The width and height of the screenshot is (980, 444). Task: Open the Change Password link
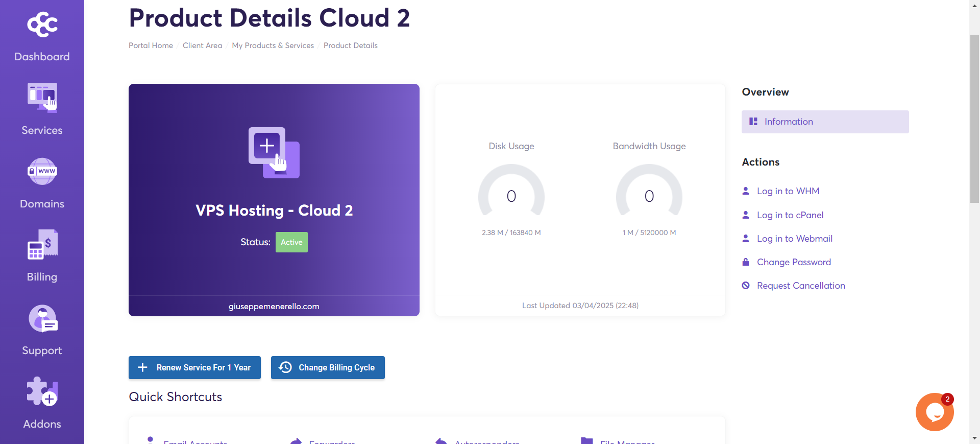pyautogui.click(x=794, y=262)
